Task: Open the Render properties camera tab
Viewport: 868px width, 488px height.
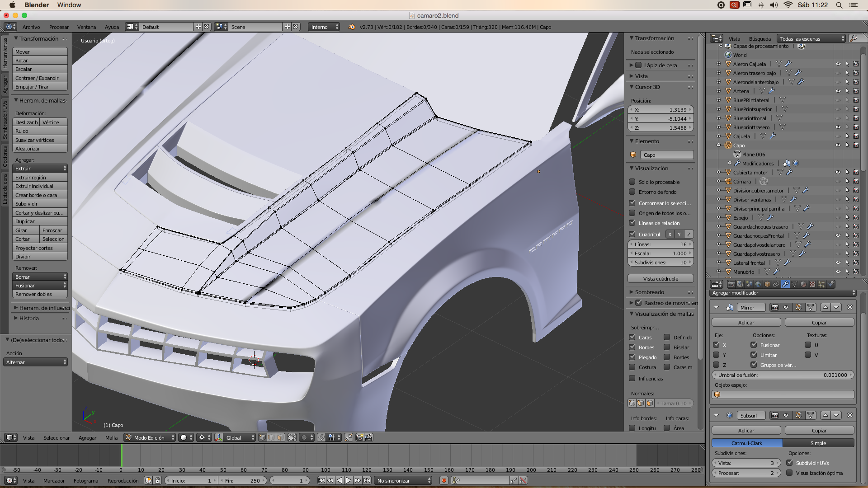Action: 731,284
